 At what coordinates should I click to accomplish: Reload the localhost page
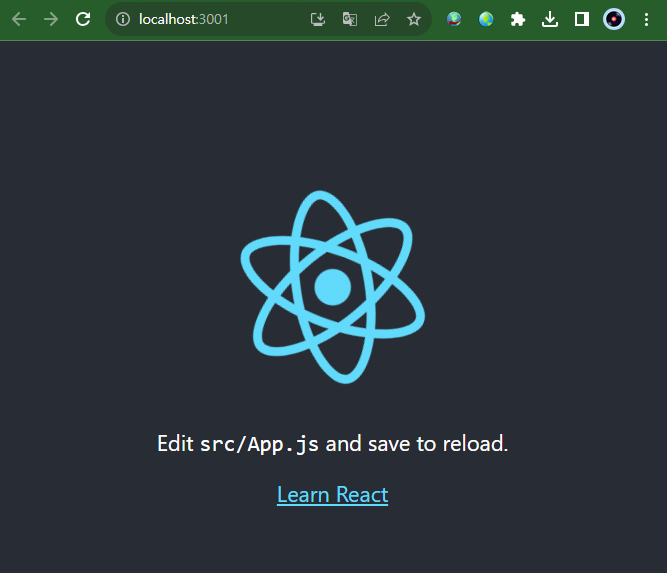[x=83, y=19]
